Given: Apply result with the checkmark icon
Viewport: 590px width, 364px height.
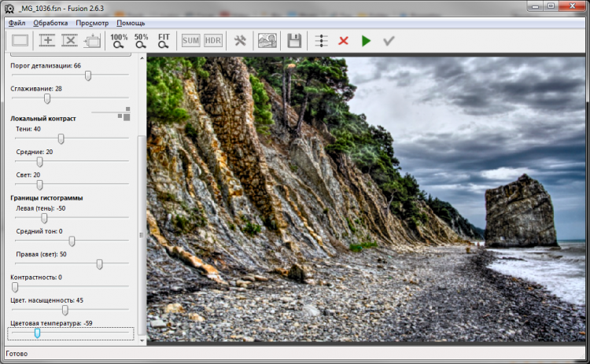Looking at the screenshot, I should coord(389,41).
